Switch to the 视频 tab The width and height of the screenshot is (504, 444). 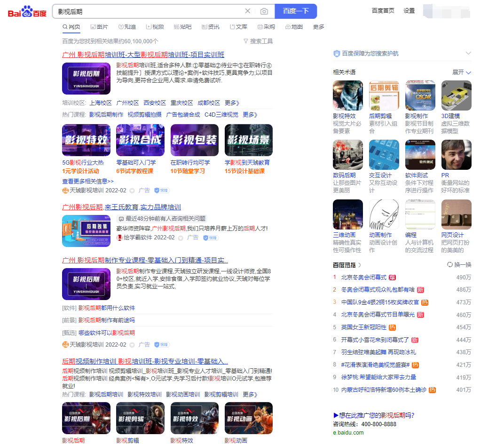[x=155, y=27]
